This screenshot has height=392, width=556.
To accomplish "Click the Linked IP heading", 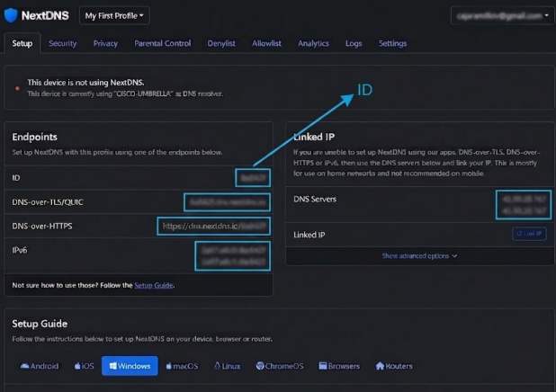I will tap(314, 138).
